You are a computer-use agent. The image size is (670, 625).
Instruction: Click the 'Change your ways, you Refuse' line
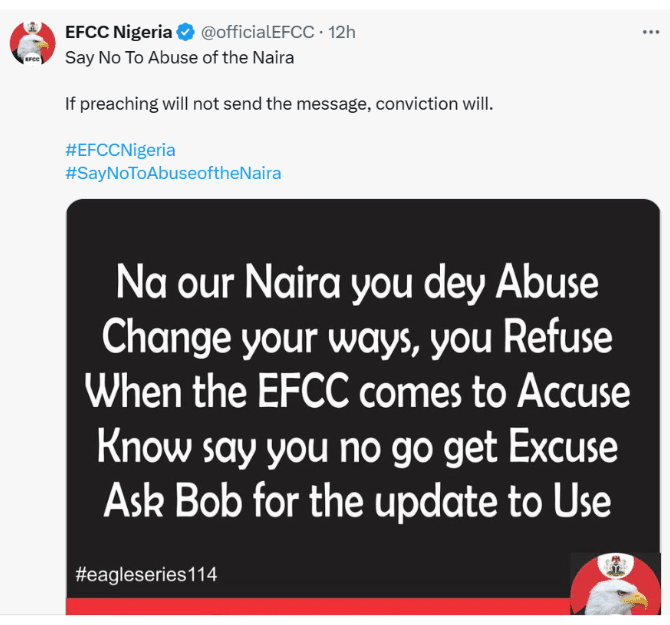tap(357, 338)
